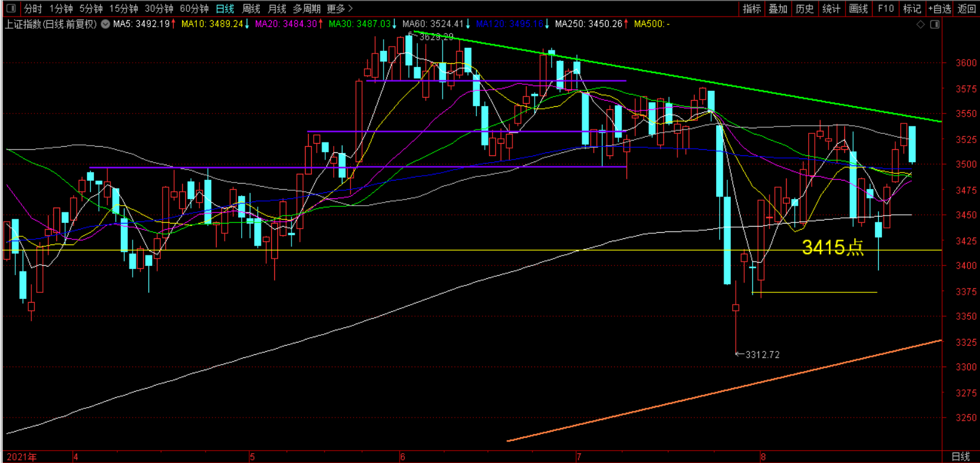Select the 30分钟 chart period
980x463 pixels.
159,9
